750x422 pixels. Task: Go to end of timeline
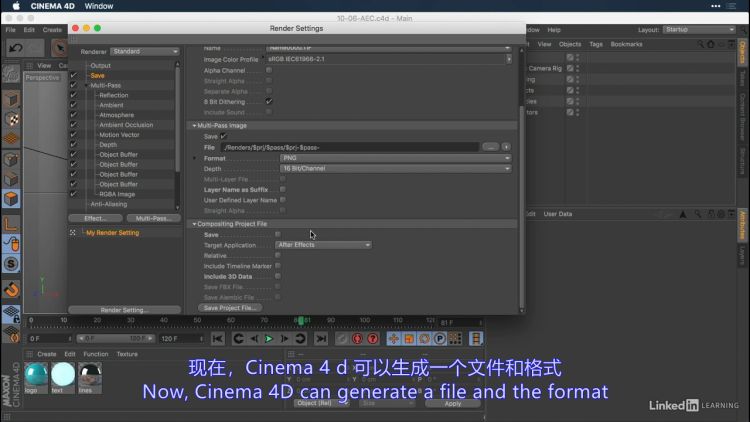tap(321, 339)
